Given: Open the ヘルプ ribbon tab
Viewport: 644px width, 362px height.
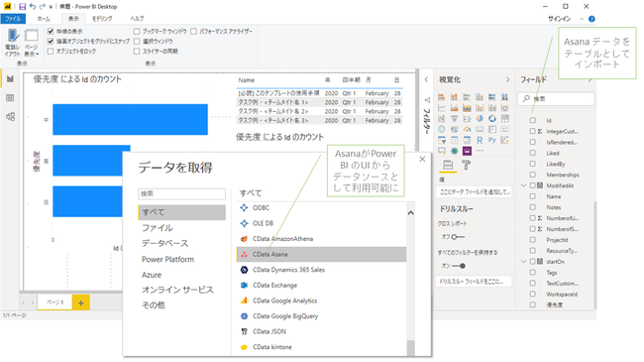Looking at the screenshot, I should pyautogui.click(x=137, y=19).
